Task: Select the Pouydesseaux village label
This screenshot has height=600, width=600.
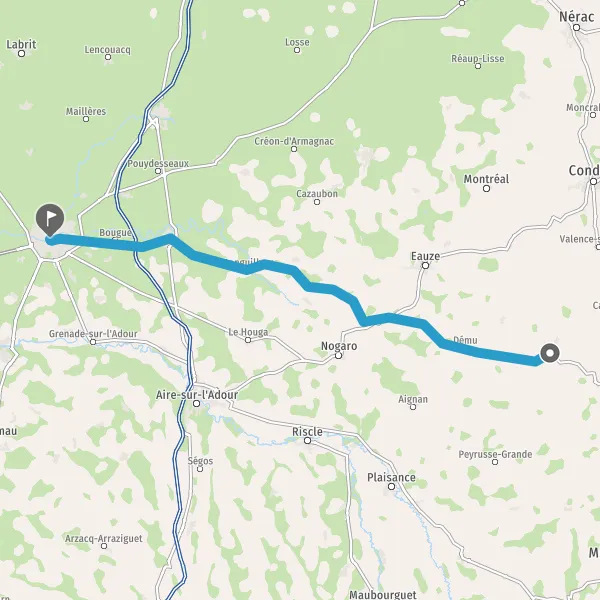Action: (158, 164)
